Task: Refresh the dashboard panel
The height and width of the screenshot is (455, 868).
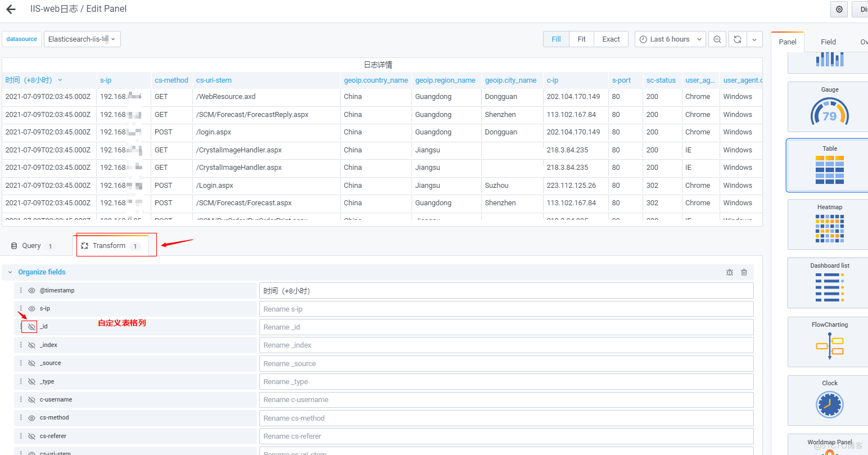Action: pyautogui.click(x=738, y=39)
